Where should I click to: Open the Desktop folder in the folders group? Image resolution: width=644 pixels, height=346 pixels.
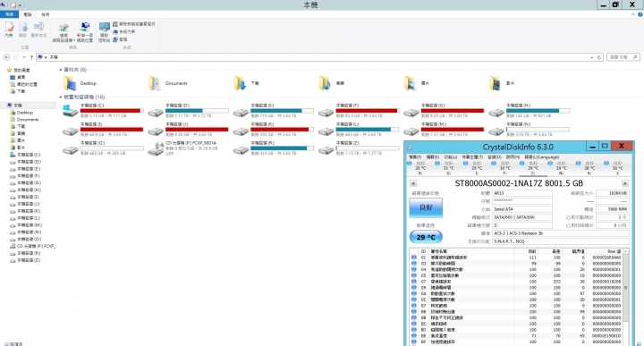80,83
